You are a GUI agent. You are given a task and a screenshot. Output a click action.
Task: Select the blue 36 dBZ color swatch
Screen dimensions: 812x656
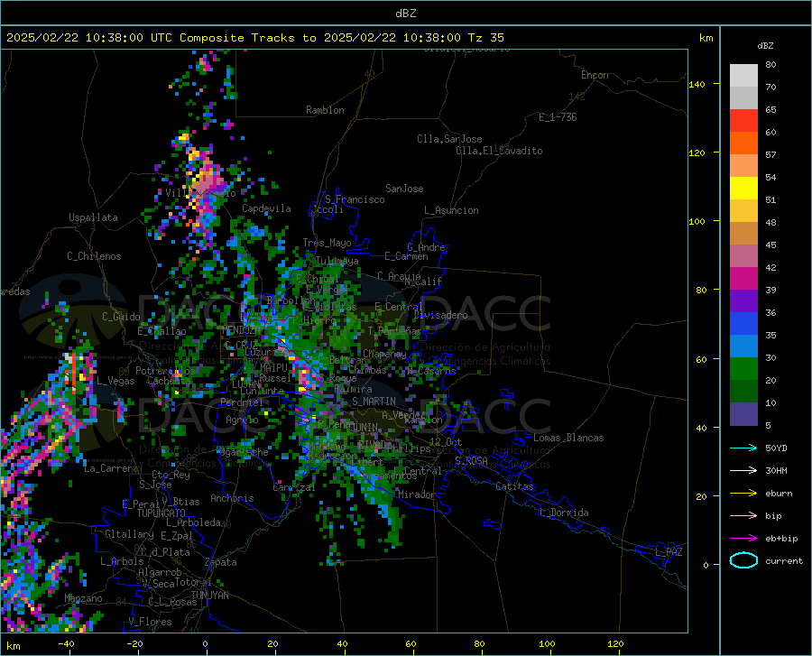coord(743,324)
